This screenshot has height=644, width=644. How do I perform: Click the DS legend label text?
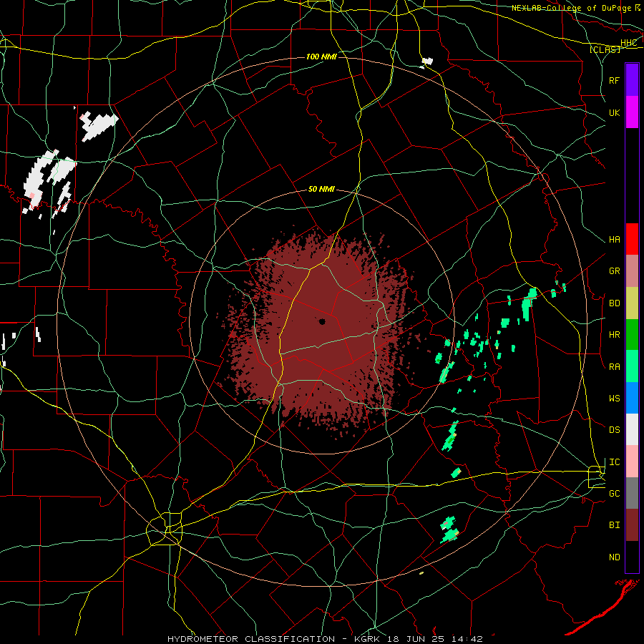coord(614,430)
